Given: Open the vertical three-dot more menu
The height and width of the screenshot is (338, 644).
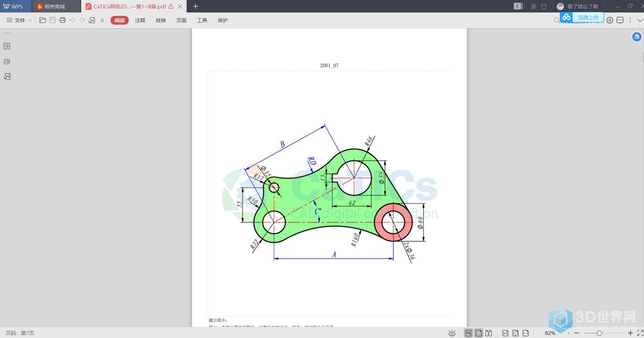Looking at the screenshot, I should pos(630,20).
